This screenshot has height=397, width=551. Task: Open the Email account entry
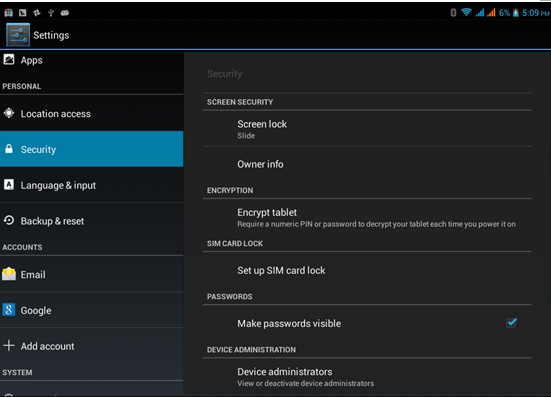click(92, 274)
